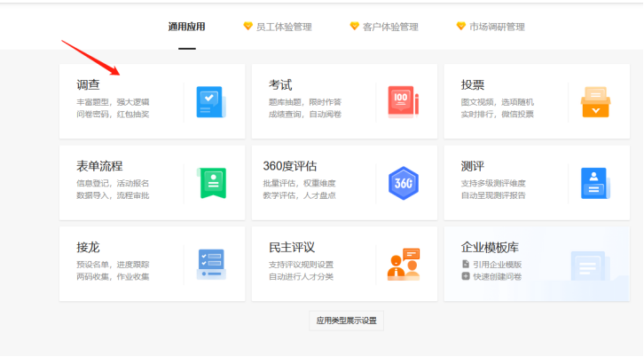The width and height of the screenshot is (644, 357).
Task: Click the 支持多级测评维度 description text
Action: tap(493, 184)
